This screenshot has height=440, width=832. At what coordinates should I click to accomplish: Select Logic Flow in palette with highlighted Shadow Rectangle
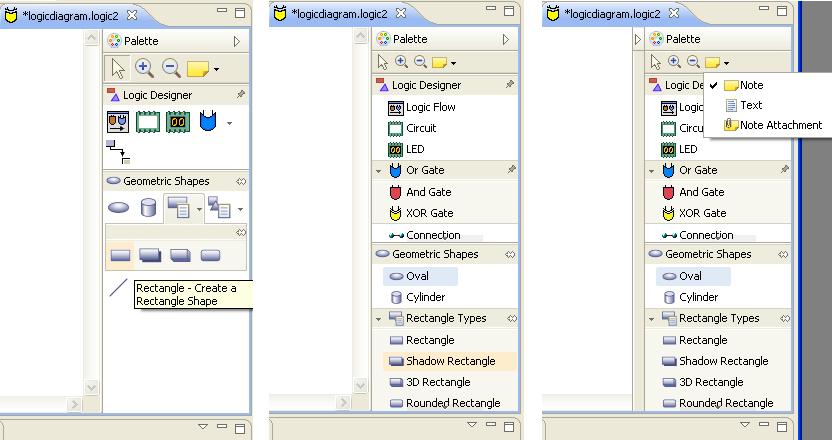pyautogui.click(x=421, y=107)
